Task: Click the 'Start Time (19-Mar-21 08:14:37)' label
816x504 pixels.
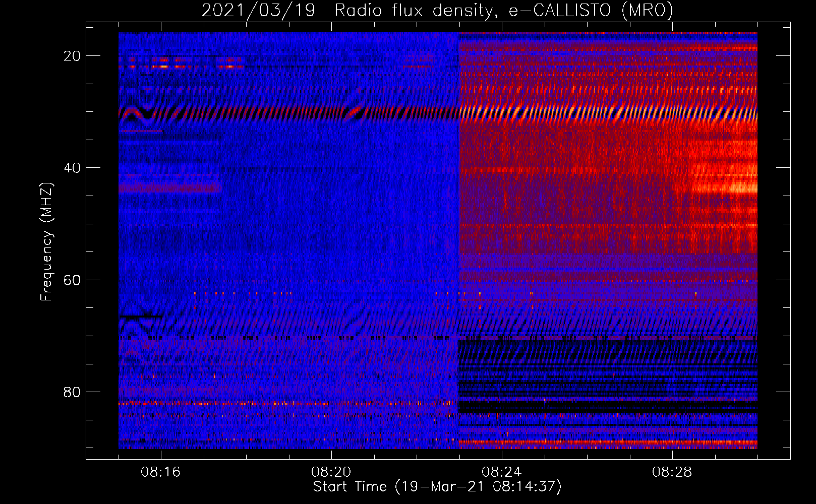Action: click(437, 487)
